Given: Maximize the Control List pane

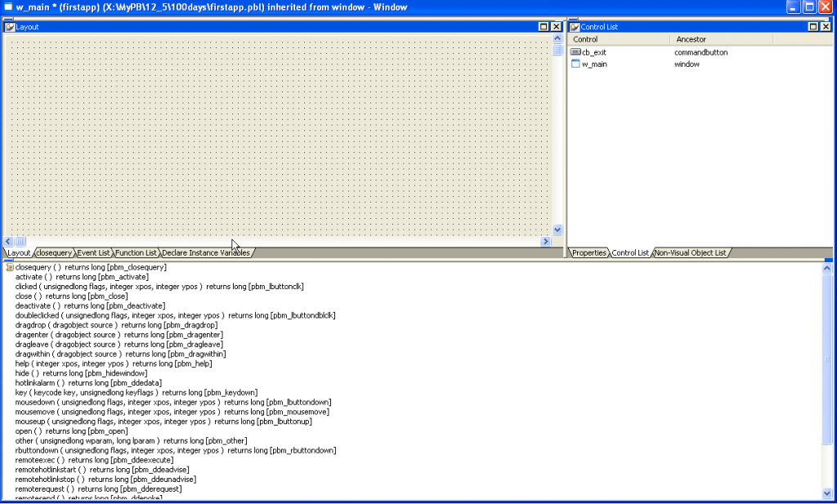Looking at the screenshot, I should tap(813, 27).
